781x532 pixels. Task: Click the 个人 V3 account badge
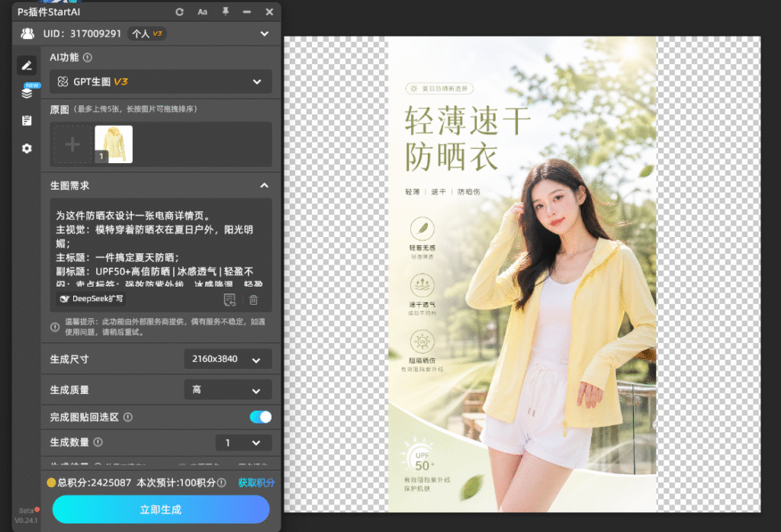[x=147, y=34]
